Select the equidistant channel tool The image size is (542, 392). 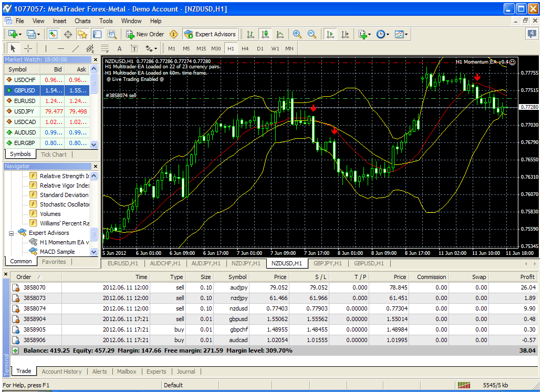coord(90,48)
